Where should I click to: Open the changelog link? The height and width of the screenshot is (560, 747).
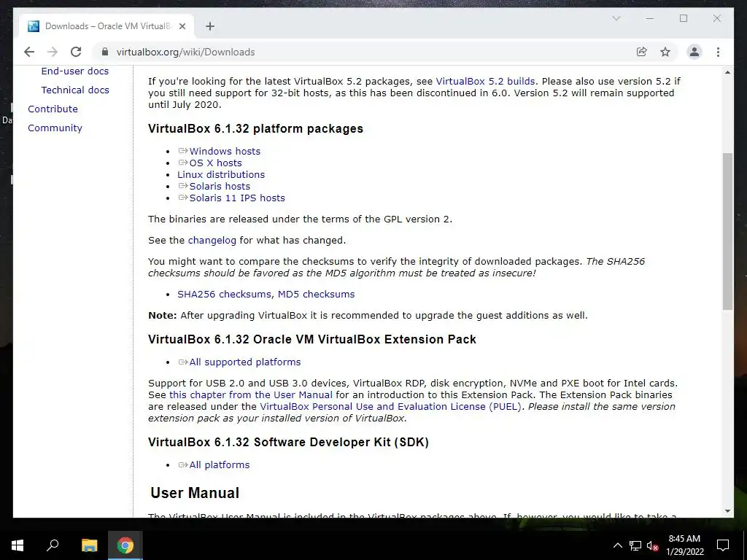pyautogui.click(x=212, y=241)
